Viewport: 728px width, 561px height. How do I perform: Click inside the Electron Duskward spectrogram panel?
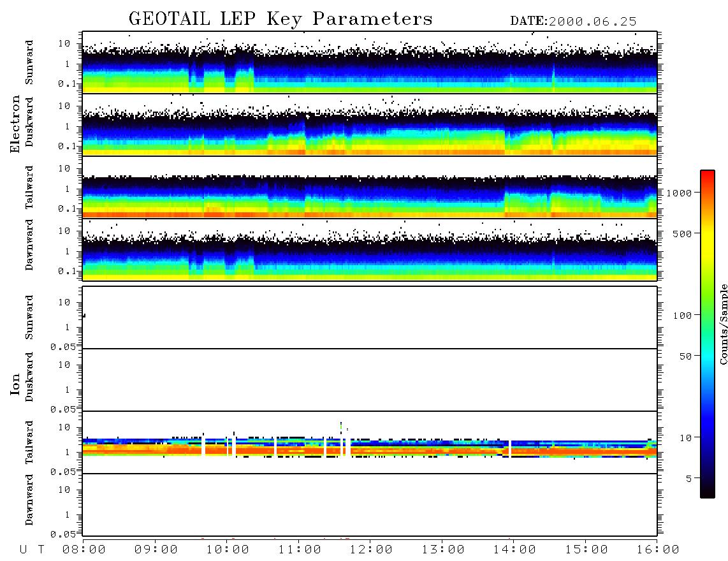tap(370, 124)
